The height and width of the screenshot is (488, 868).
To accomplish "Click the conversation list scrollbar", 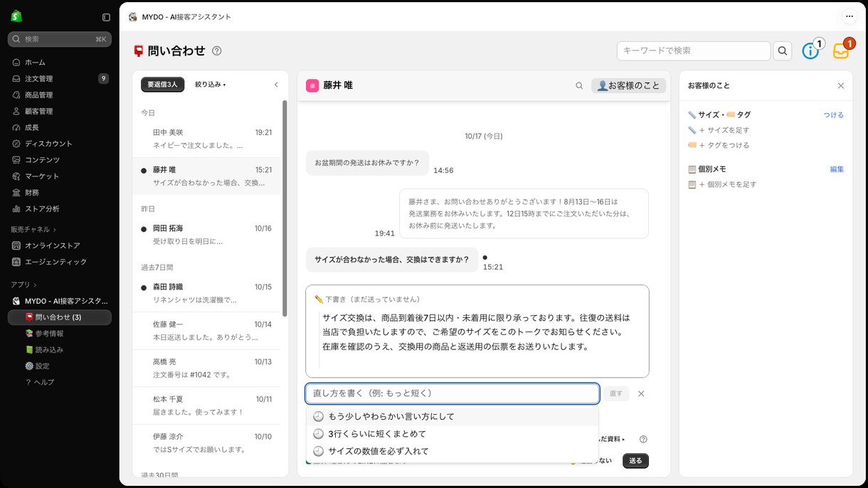I will [x=285, y=208].
